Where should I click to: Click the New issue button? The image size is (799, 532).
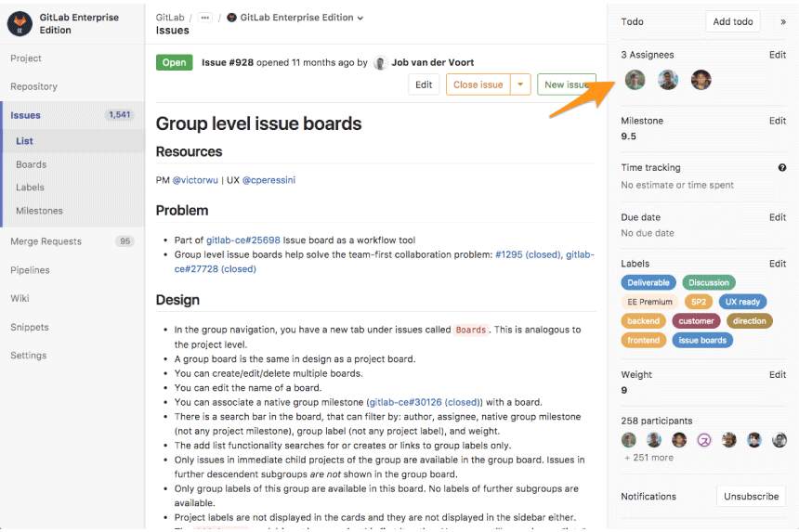[x=567, y=84]
